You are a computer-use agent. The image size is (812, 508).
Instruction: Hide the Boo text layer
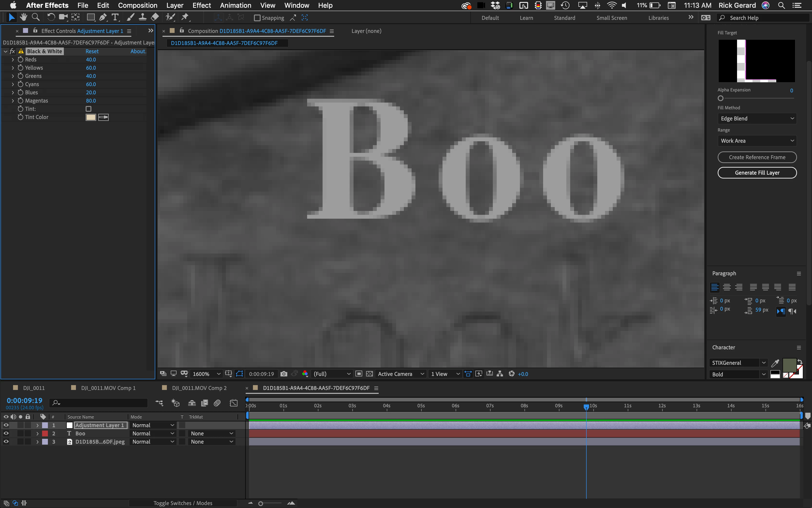pyautogui.click(x=6, y=433)
